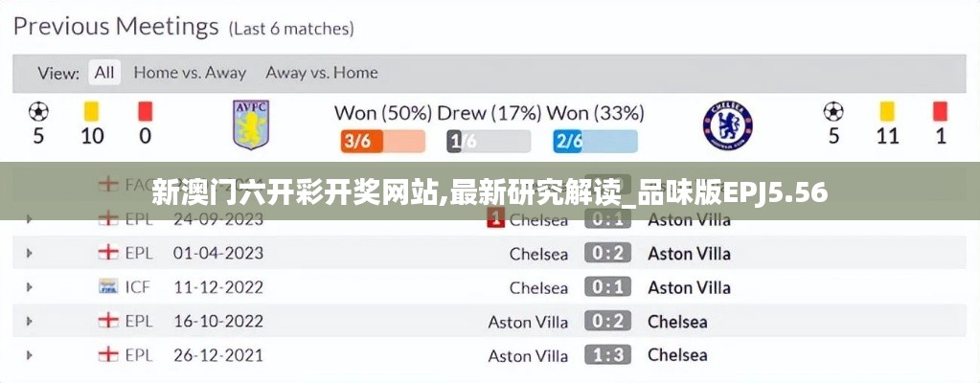Screen dimensions: 980x383
Task: Click the Aston Villa club crest
Action: point(252,124)
